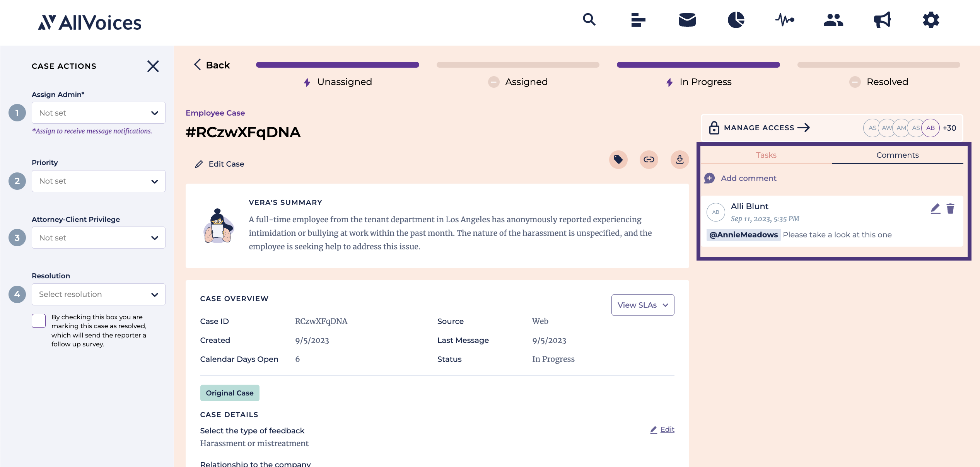Click the Assigned status minus icon
This screenshot has width=980, height=467.
point(493,82)
